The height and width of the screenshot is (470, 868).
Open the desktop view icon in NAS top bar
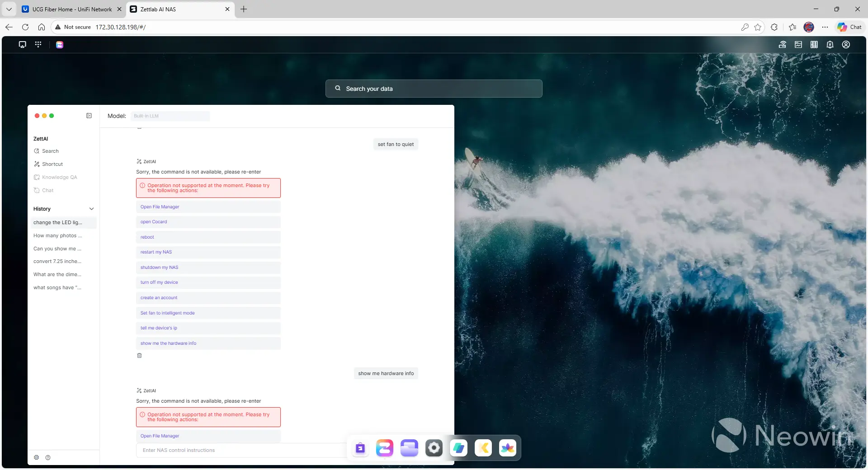(x=22, y=44)
